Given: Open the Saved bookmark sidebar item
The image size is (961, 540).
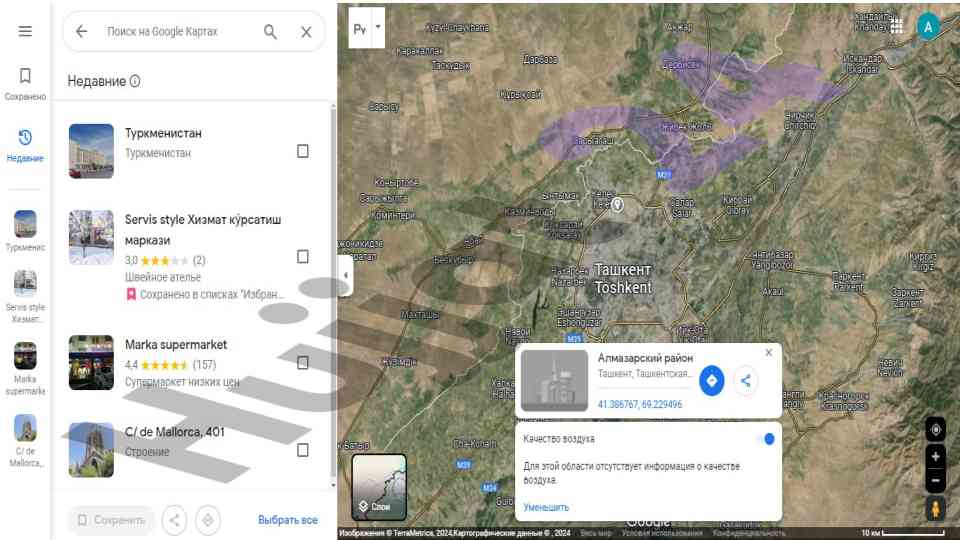Looking at the screenshot, I should (25, 83).
